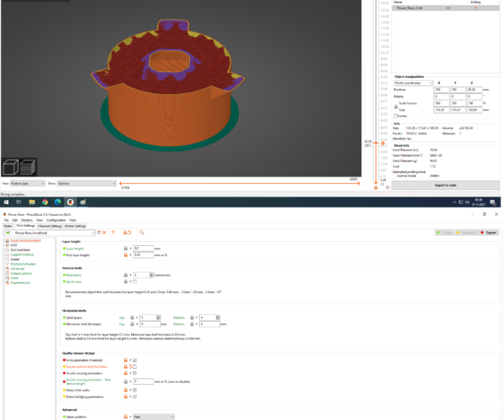Open Edge browser from taskbar
Viewport: 504px width, 420px height.
click(x=57, y=202)
